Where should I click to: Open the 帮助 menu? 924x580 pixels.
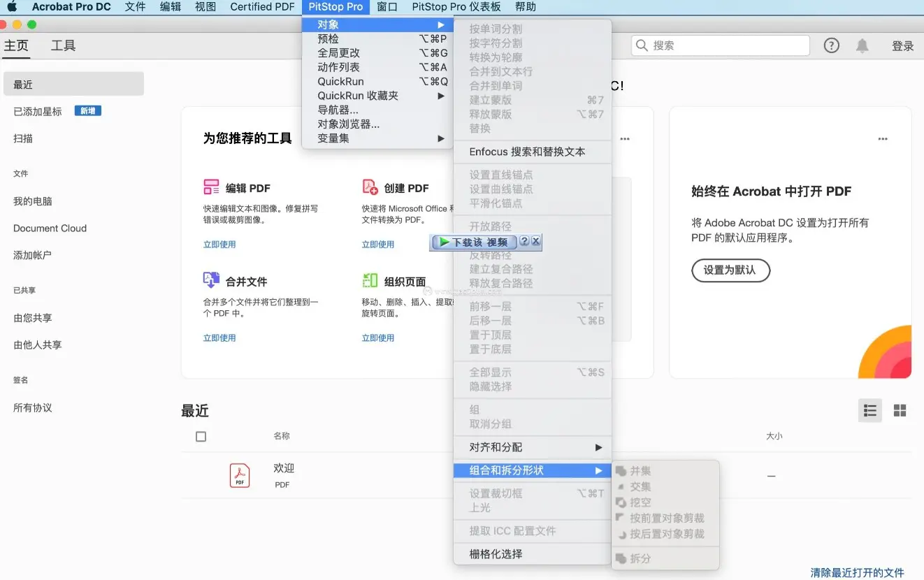pyautogui.click(x=526, y=7)
